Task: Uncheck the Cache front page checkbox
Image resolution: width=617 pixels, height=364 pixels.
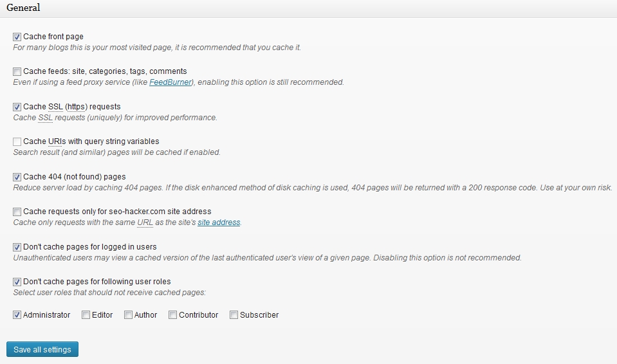Action: [x=17, y=37]
